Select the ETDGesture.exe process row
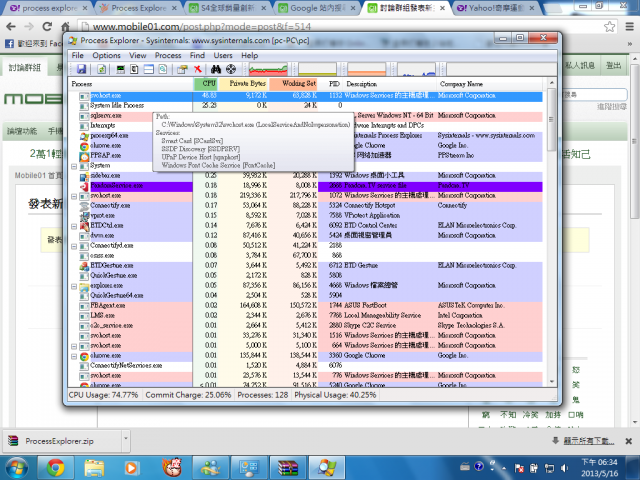Viewport: 640px width, 480px height. point(305,266)
